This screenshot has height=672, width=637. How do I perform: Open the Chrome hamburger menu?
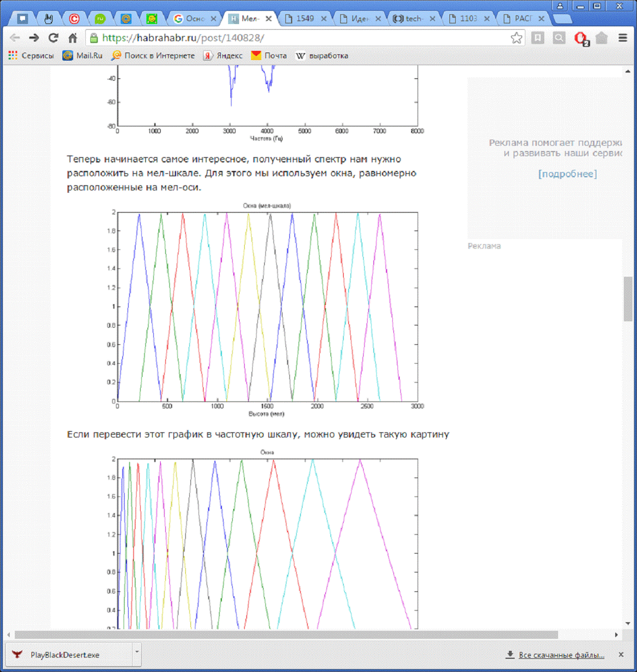(623, 38)
